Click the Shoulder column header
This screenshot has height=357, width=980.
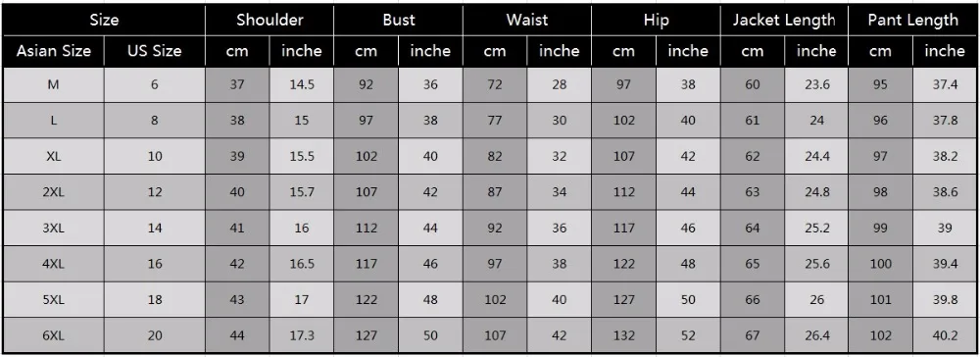pos(269,20)
